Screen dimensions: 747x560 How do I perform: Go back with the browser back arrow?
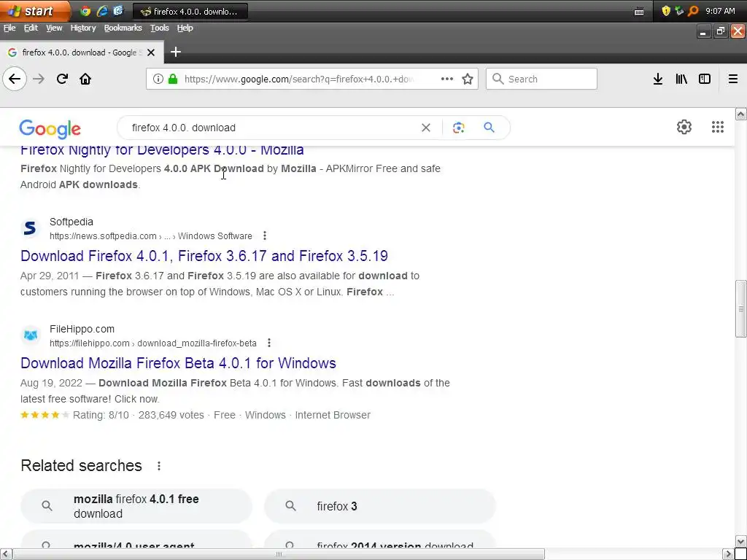tap(15, 79)
